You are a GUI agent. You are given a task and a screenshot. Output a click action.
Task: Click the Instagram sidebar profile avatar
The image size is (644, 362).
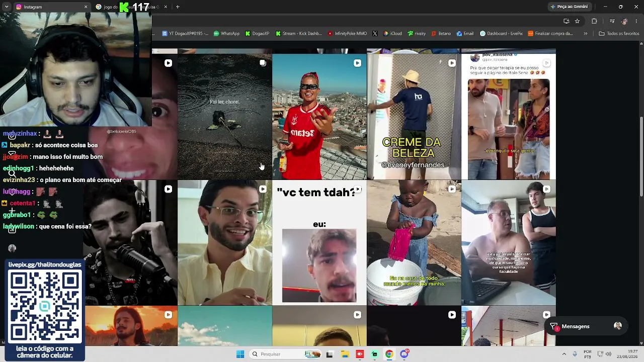[x=12, y=248]
